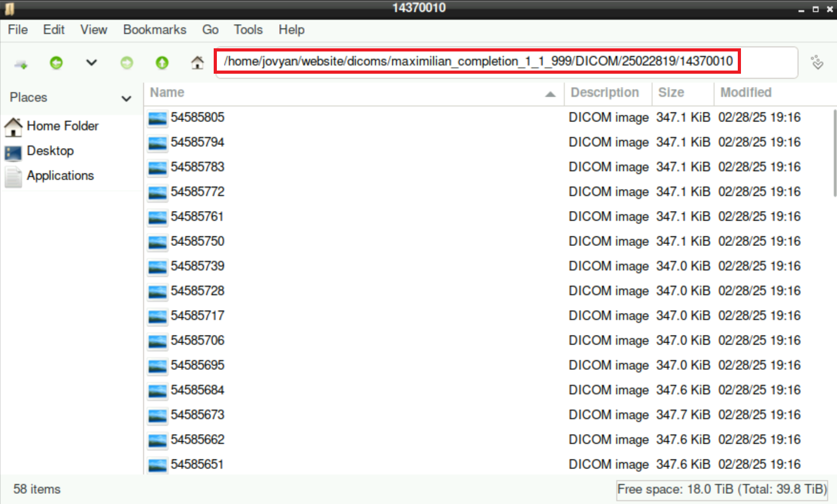Select the DICOM icon for file 54585805
This screenshot has width=837, height=504.
(x=157, y=118)
